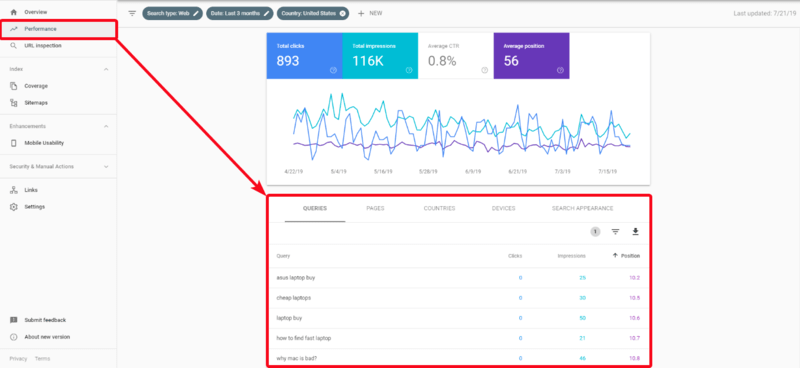Open the Privacy link
The image size is (800, 368).
coord(18,359)
